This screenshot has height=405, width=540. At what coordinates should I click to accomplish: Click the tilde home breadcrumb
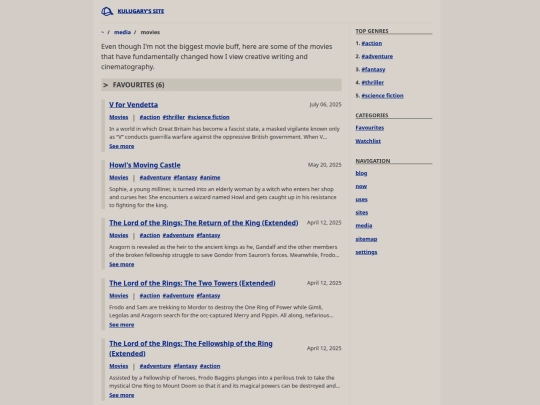[x=103, y=32]
